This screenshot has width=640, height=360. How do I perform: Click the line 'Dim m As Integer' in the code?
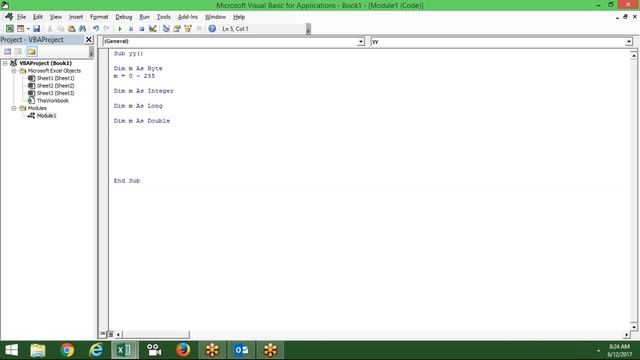(144, 91)
